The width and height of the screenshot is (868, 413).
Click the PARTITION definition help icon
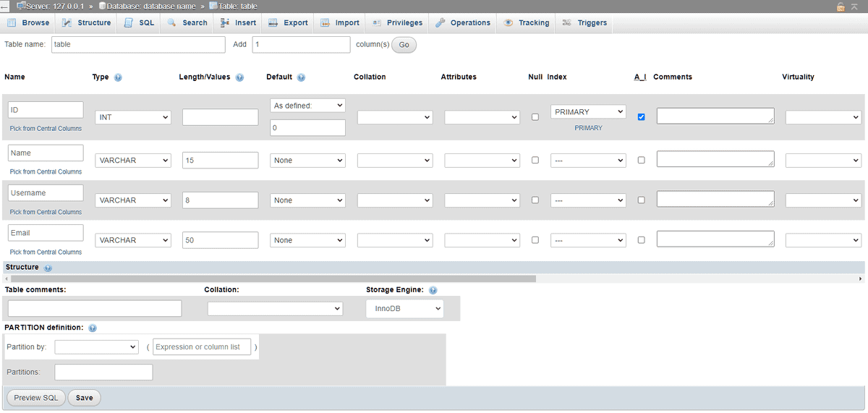pos(93,328)
